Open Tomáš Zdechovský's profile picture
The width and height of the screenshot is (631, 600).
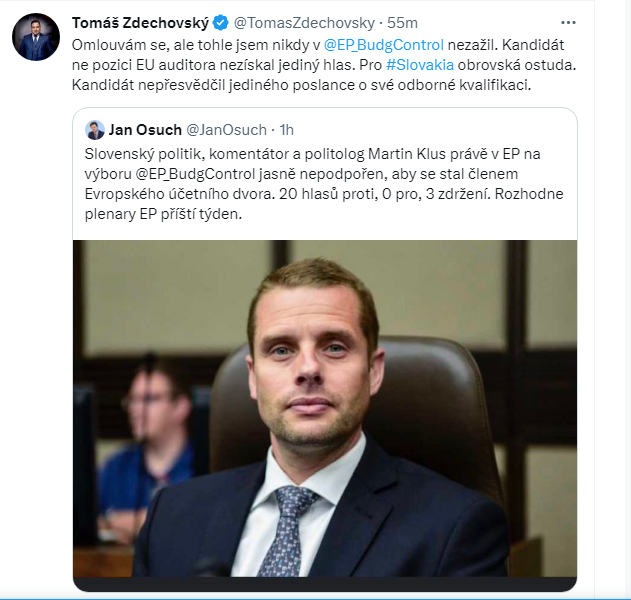pyautogui.click(x=35, y=37)
